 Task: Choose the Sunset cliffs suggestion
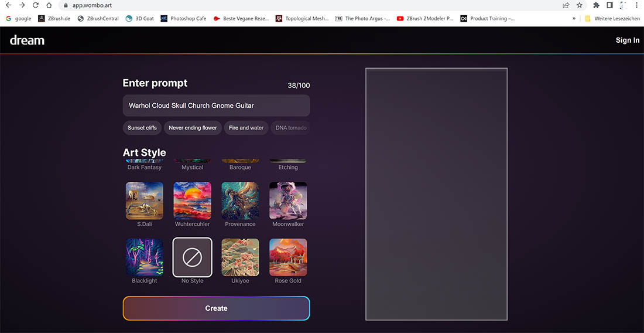142,128
